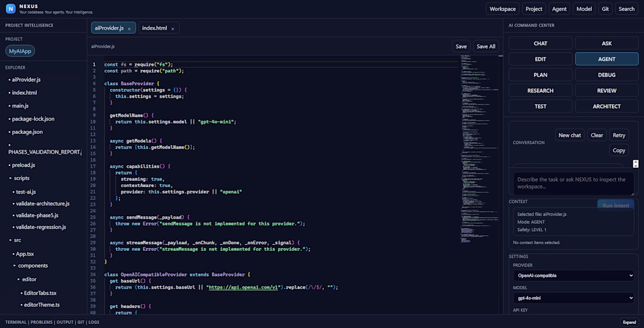The width and height of the screenshot is (644, 328).
Task: Open App.tsx file
Action: [25, 254]
